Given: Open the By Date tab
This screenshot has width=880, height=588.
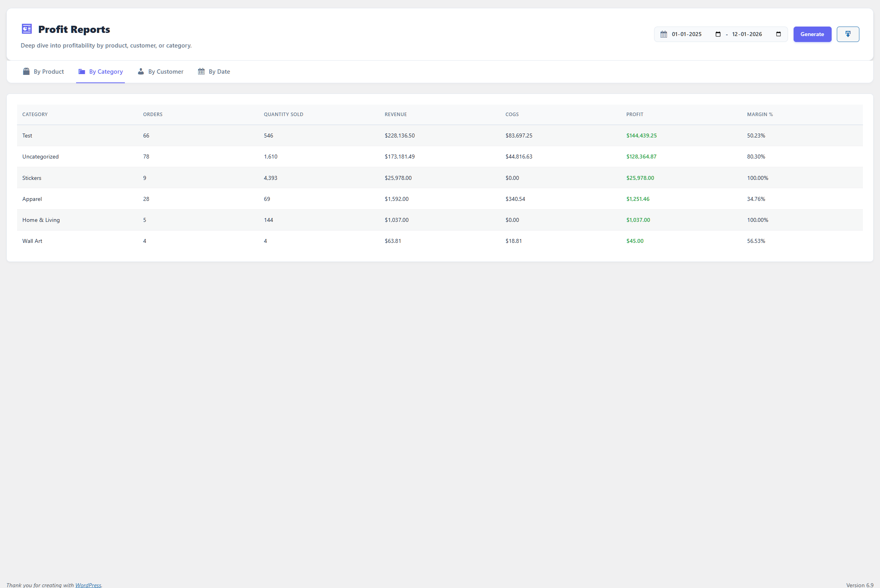Looking at the screenshot, I should click(x=219, y=72).
